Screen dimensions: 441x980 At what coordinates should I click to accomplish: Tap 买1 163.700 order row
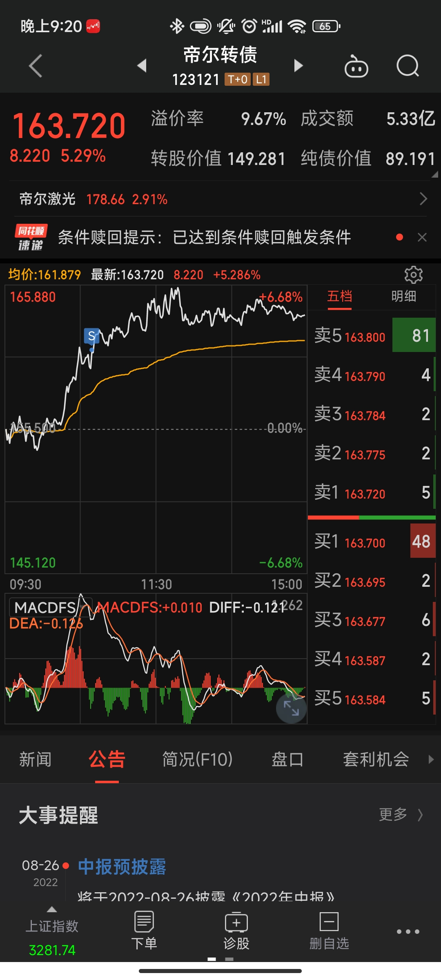click(372, 541)
